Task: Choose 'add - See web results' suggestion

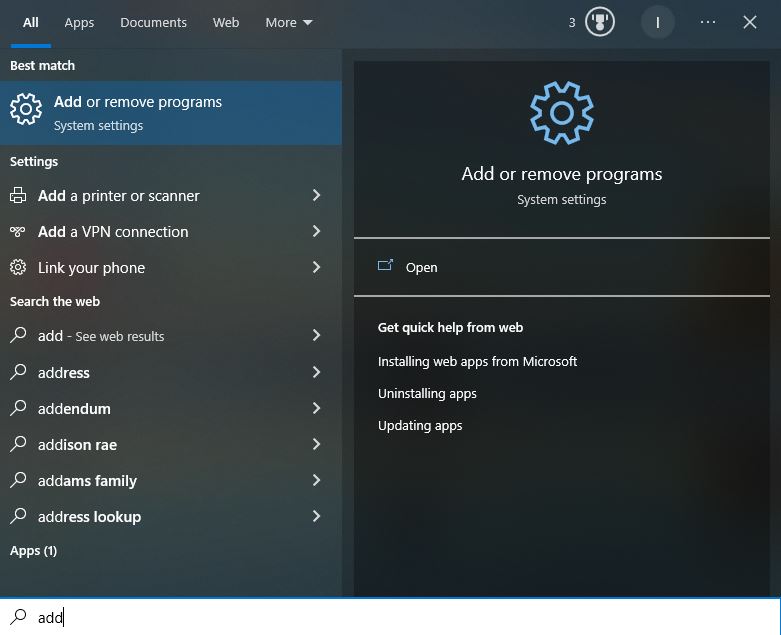Action: 171,336
